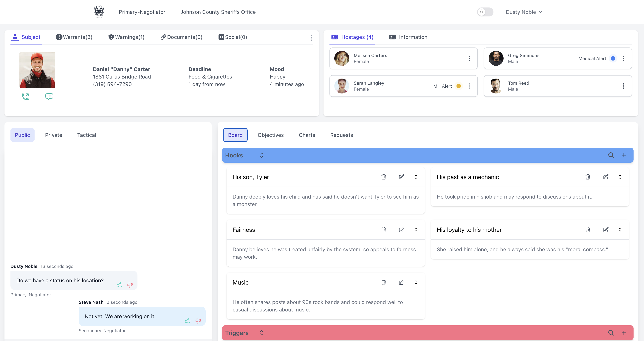
Task: Select the Board tab
Action: pyautogui.click(x=235, y=135)
